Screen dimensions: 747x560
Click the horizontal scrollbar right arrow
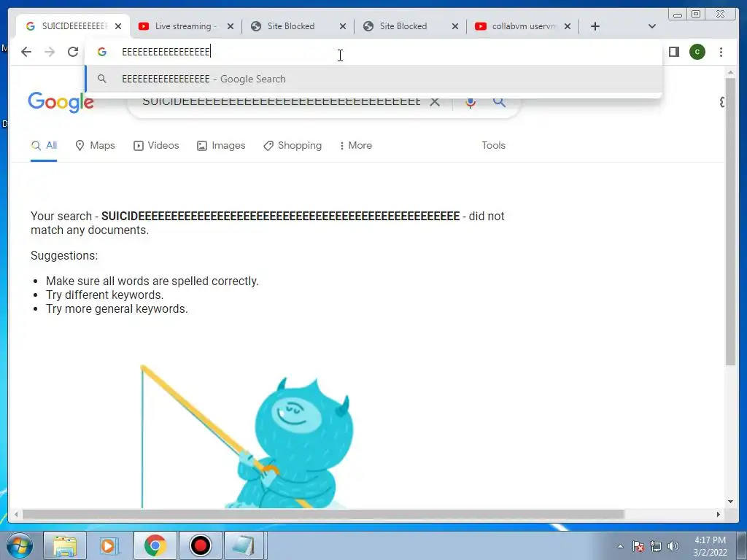point(719,514)
